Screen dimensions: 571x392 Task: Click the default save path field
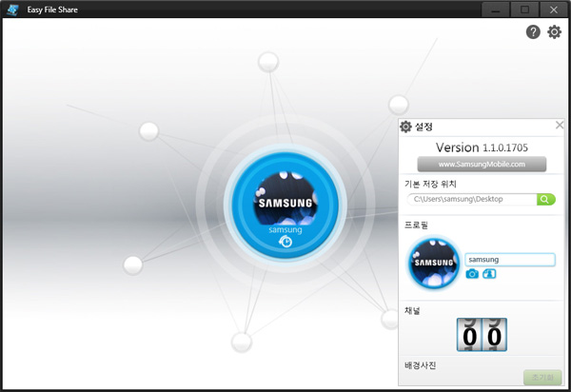click(x=472, y=199)
